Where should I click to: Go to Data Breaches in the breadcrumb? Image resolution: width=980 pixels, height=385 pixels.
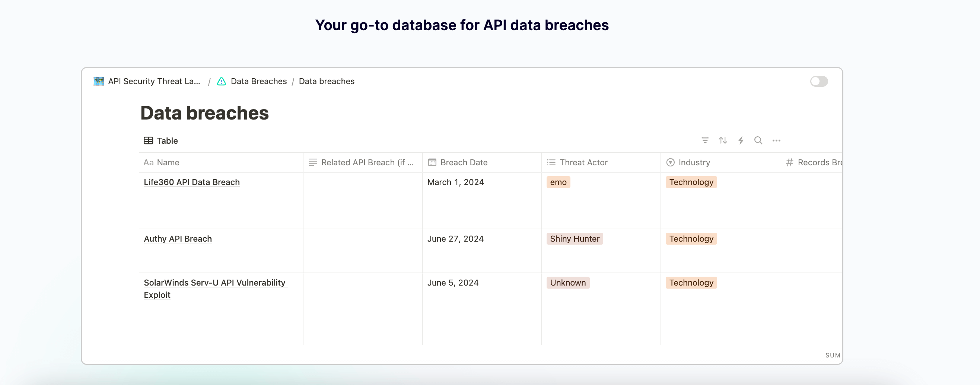(x=259, y=81)
